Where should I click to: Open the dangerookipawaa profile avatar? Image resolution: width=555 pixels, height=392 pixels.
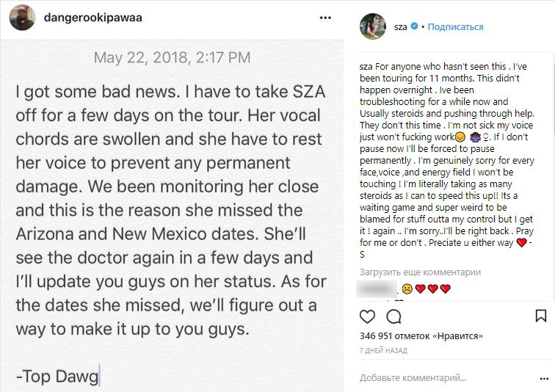click(x=22, y=18)
